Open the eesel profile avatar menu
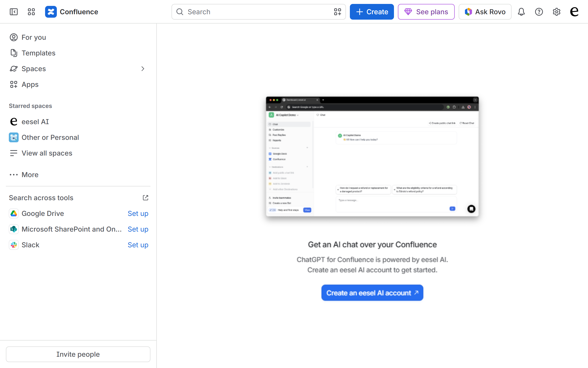This screenshot has height=368, width=588. tap(574, 12)
